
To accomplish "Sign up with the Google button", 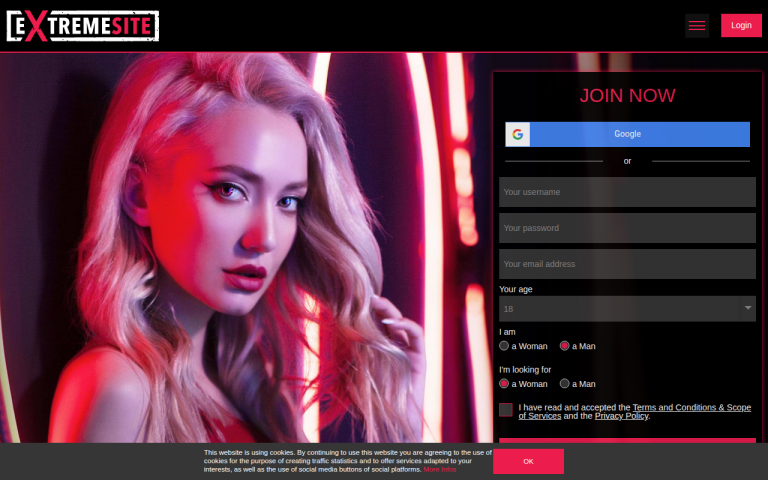I will click(x=627, y=134).
